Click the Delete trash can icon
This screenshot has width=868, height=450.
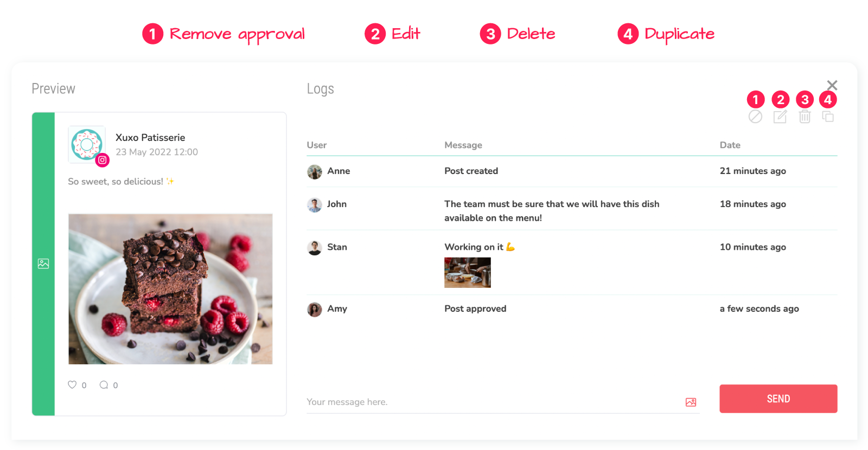[x=805, y=117]
